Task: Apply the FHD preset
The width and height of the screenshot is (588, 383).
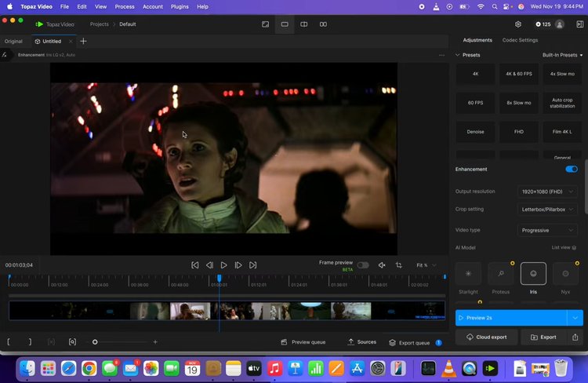Action: pos(519,132)
